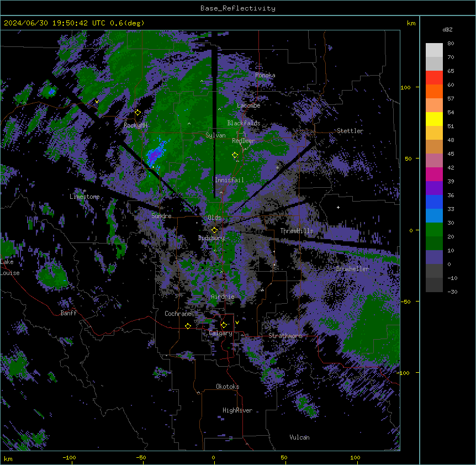Click the Olds town label

click(x=214, y=218)
